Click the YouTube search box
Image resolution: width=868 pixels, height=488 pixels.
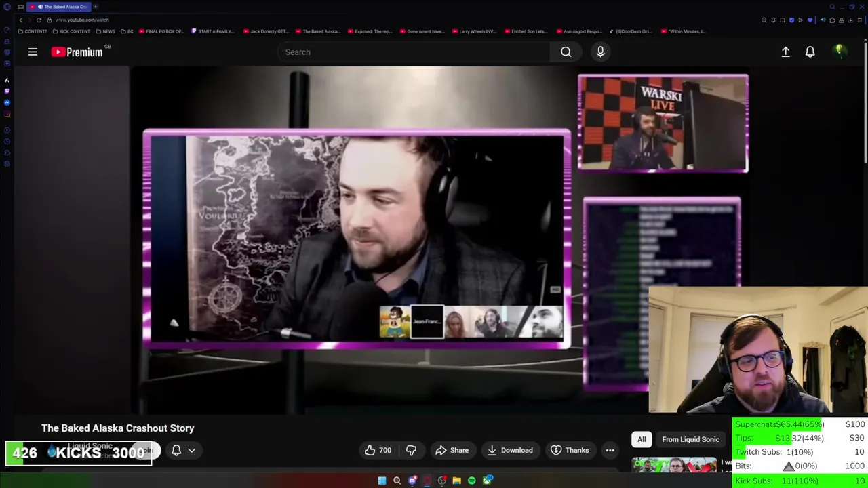click(414, 52)
